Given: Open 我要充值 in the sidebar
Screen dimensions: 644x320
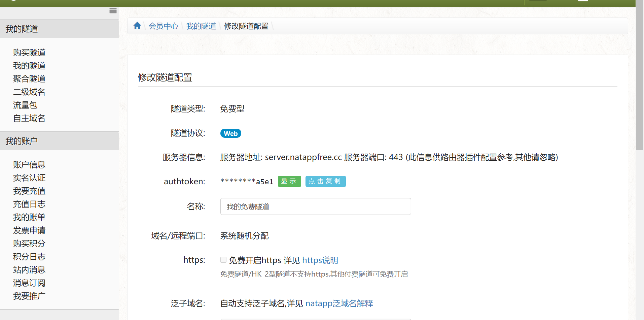Looking at the screenshot, I should [x=29, y=191].
